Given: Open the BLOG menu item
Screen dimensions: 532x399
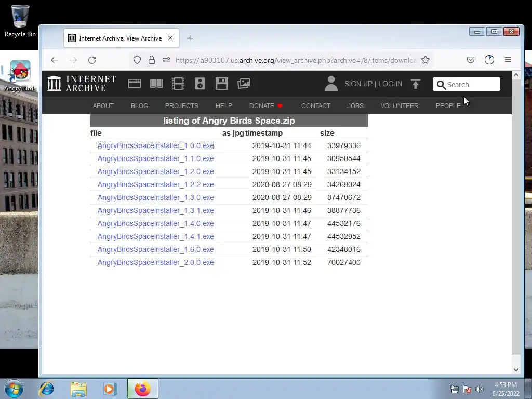Looking at the screenshot, I should [139, 106].
